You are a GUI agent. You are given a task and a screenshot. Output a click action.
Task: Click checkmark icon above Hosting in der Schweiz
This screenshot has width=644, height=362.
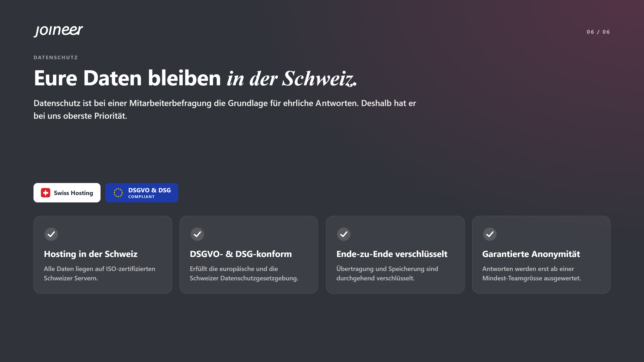[51, 234]
